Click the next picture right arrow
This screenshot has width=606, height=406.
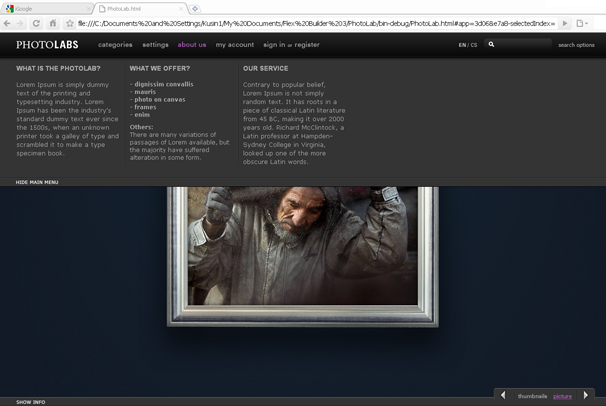pos(586,396)
